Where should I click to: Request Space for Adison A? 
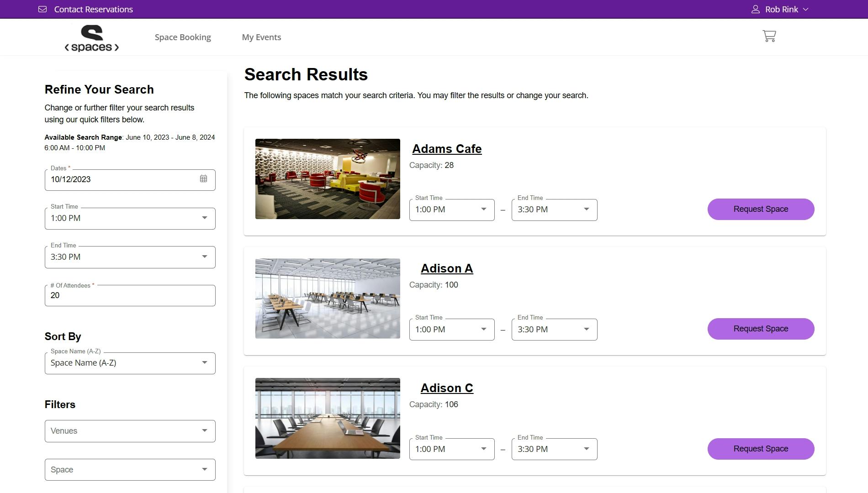pyautogui.click(x=761, y=329)
